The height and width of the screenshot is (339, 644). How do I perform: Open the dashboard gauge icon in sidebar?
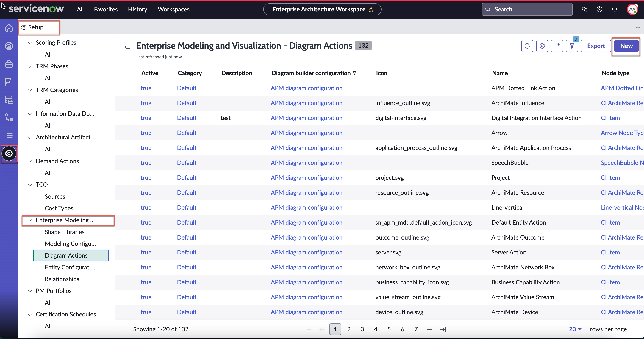coord(9,46)
